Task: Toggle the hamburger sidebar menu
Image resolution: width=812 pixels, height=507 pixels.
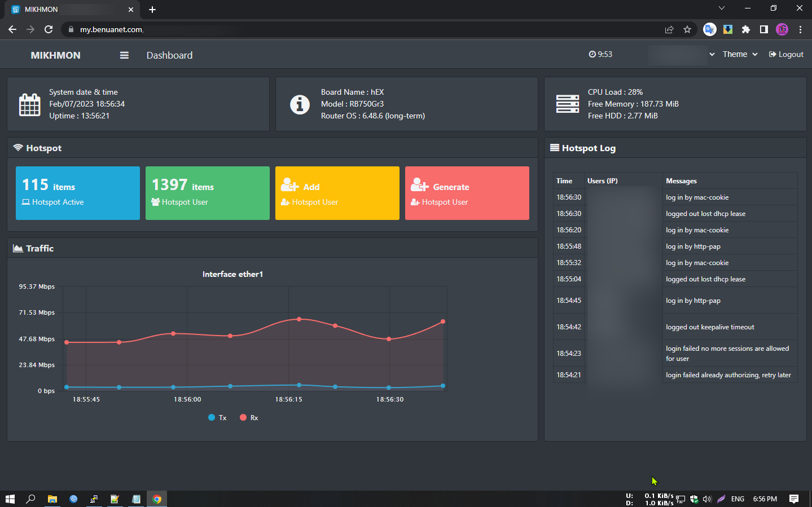Action: tap(124, 55)
